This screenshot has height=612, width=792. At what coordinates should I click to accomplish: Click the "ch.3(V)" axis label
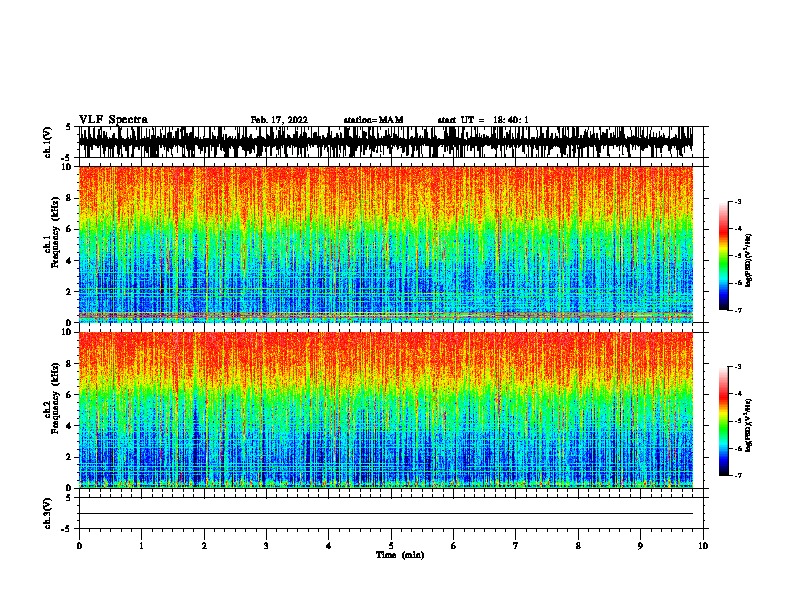click(48, 514)
